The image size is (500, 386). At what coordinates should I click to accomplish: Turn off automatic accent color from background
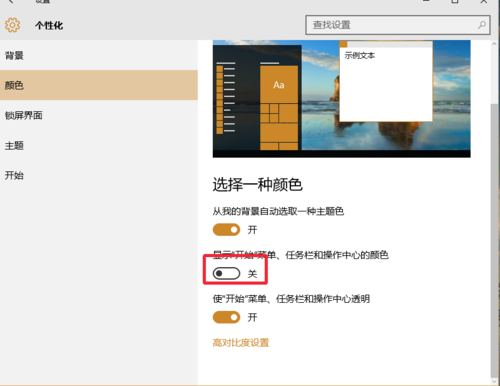point(226,230)
